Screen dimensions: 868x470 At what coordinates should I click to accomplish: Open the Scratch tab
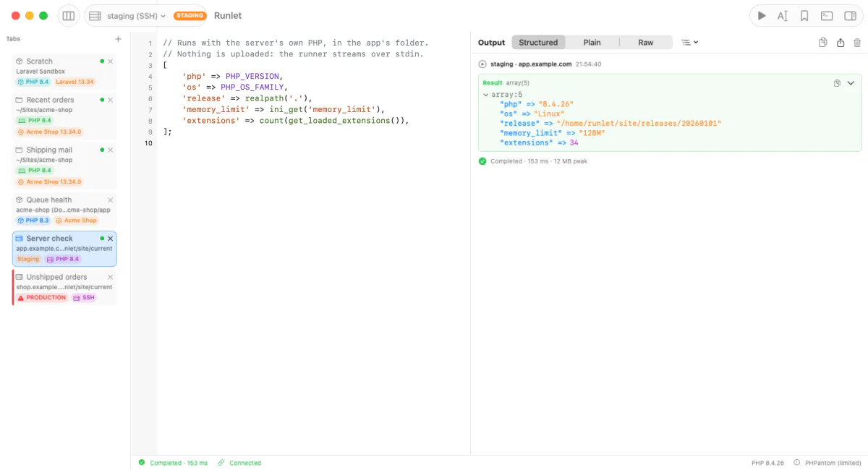point(64,72)
